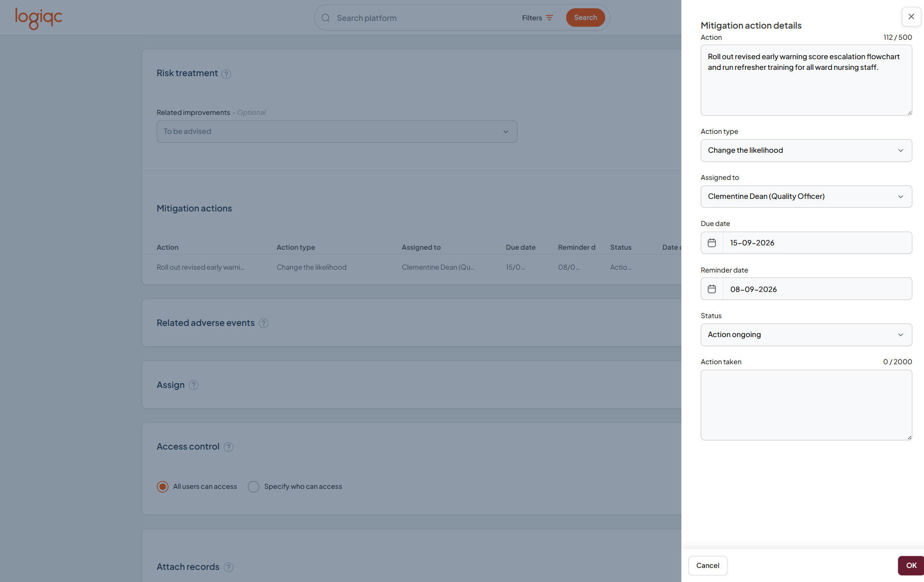Click the Due date field 15-09-2026
Viewport: 924px width, 582px height.
tap(817, 242)
